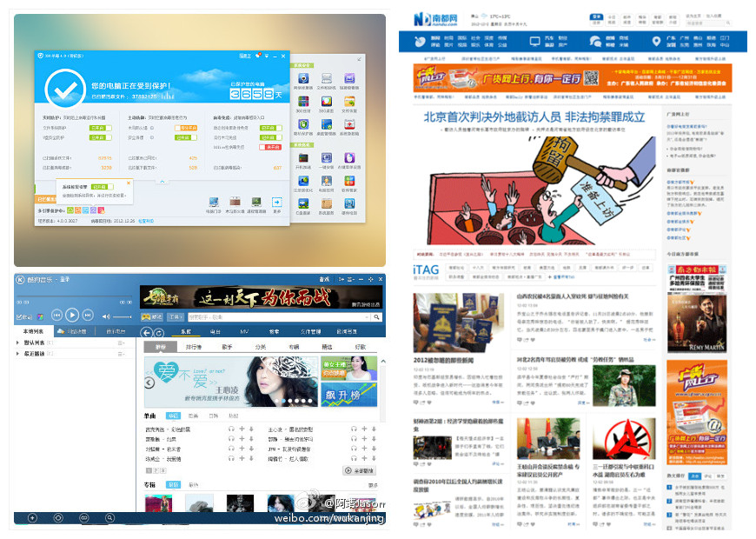The width and height of the screenshot is (756, 539).
Task: Click the left arrow on the music banner carousel
Action: click(150, 382)
